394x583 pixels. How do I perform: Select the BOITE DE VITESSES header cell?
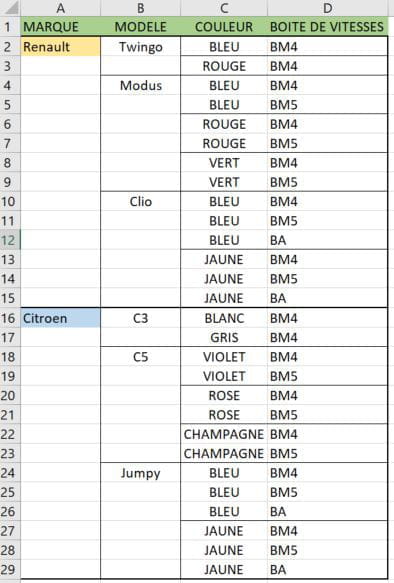(327, 27)
